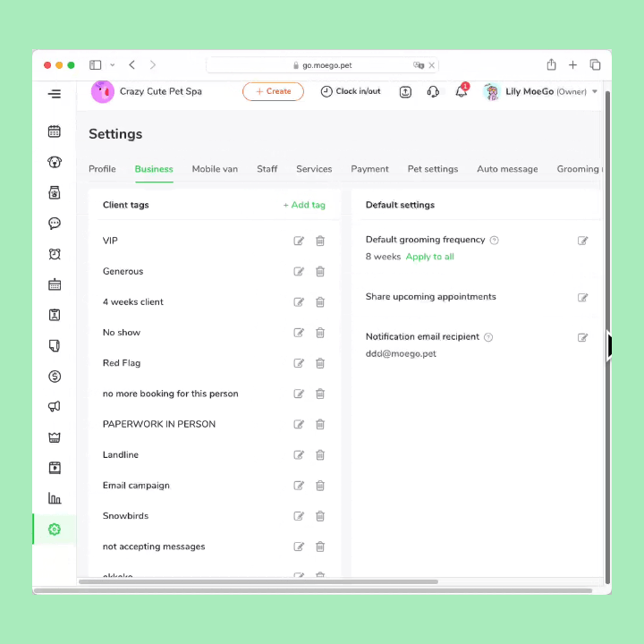Click the upload icon beside Clock in/out
644x644 pixels.
click(405, 91)
